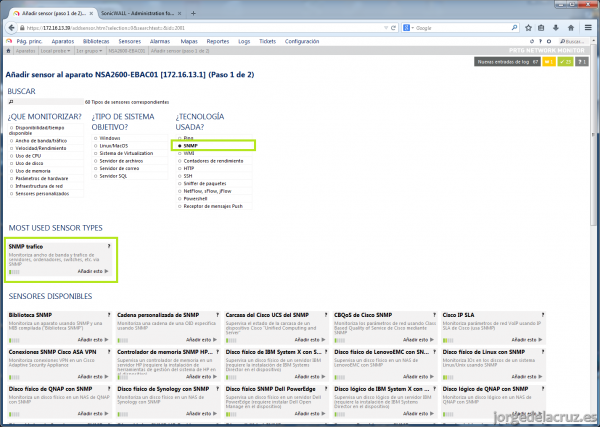
Task: Open help for Conexiones SNMP Cisco ASA VPN
Action: (109, 352)
